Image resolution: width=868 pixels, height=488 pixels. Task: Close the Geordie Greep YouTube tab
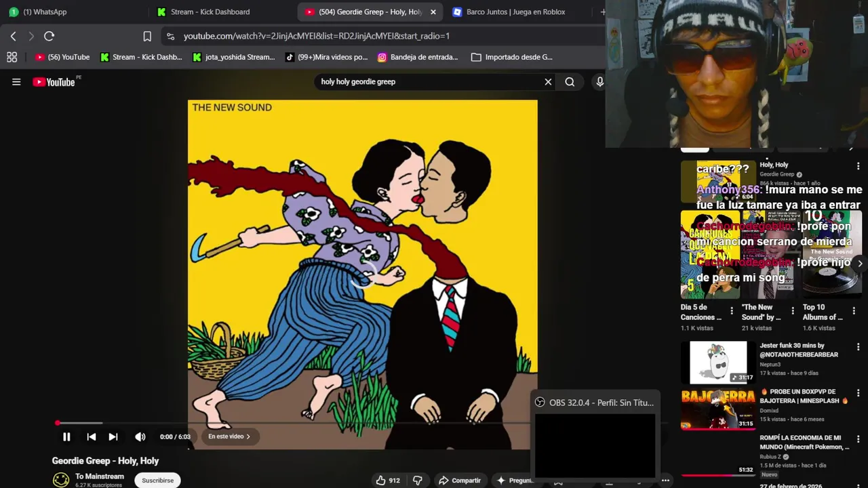point(433,12)
